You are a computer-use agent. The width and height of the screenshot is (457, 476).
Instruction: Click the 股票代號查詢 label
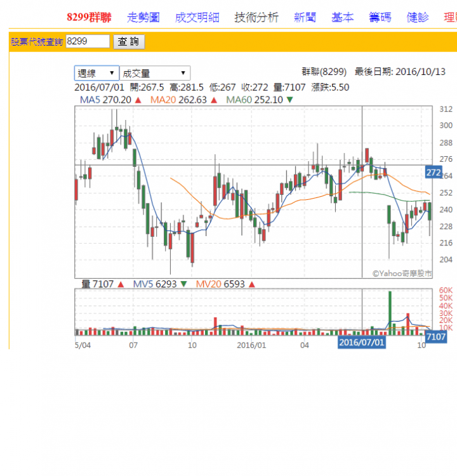point(37,42)
